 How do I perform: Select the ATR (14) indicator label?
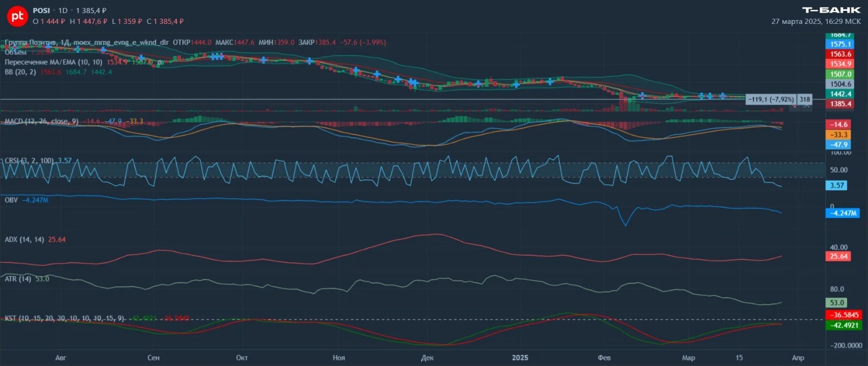pos(18,279)
